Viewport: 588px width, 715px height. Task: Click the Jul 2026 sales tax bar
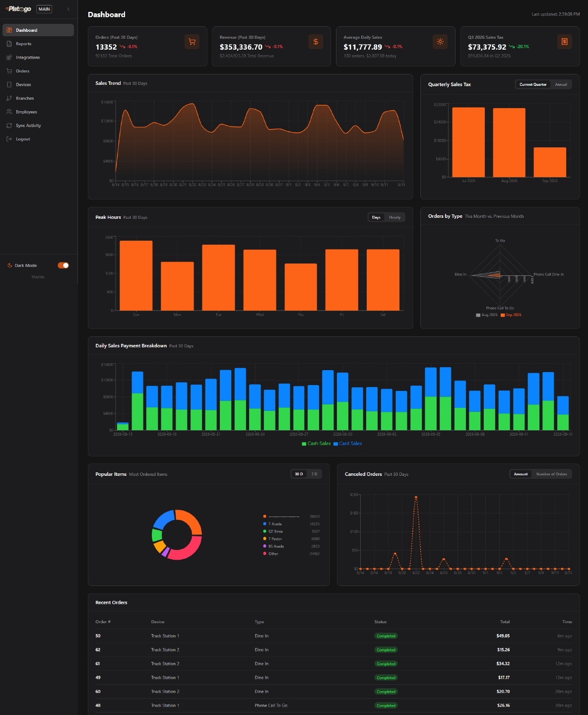coord(468,142)
